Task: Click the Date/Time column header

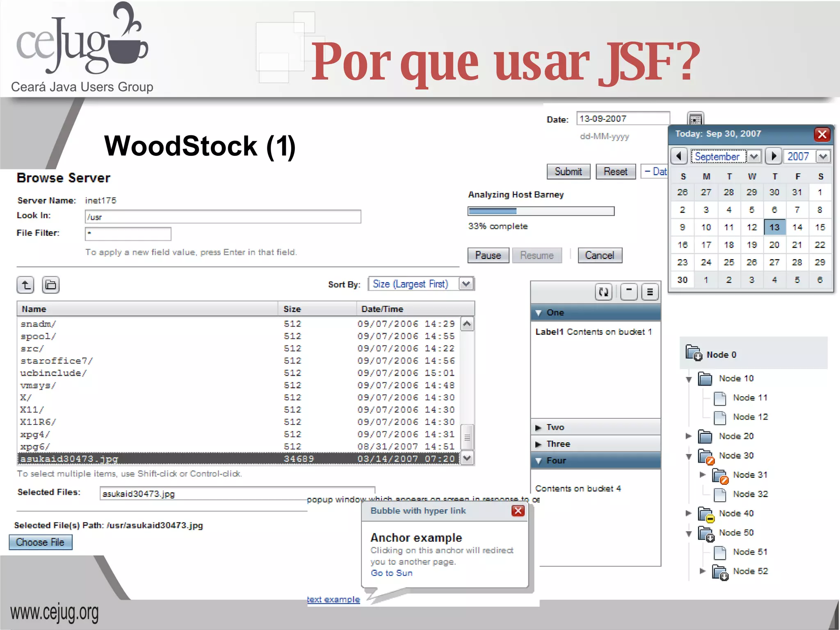Action: coord(415,309)
